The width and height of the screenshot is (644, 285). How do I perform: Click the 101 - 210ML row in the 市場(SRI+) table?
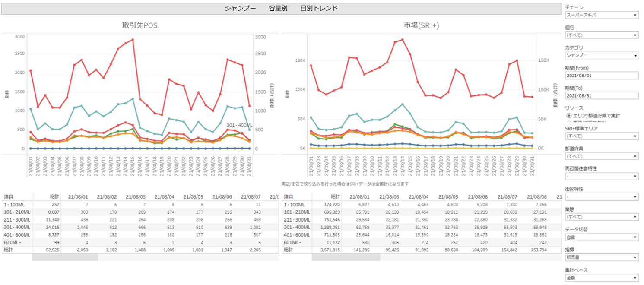297,212
